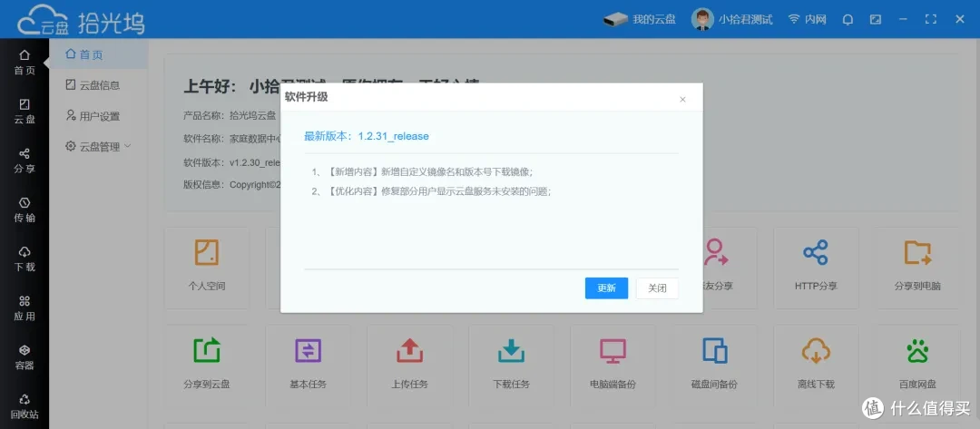Screen dimensions: 980x429
Task: Open 基本任务 tile
Action: [x=309, y=366]
